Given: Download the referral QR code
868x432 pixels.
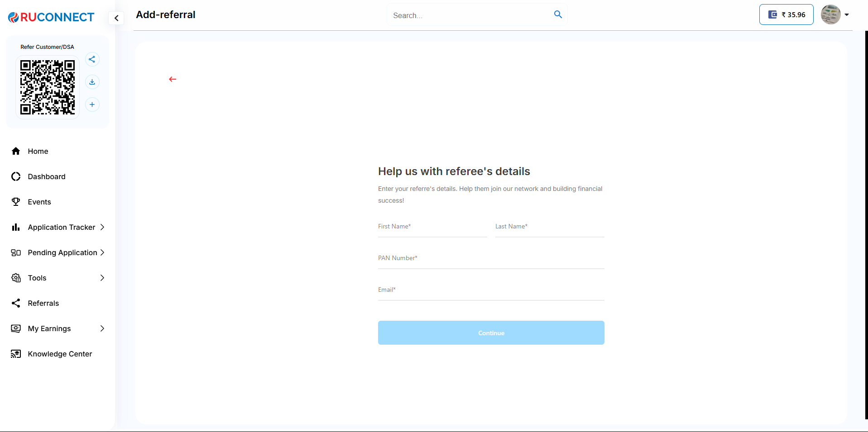Looking at the screenshot, I should [92, 82].
